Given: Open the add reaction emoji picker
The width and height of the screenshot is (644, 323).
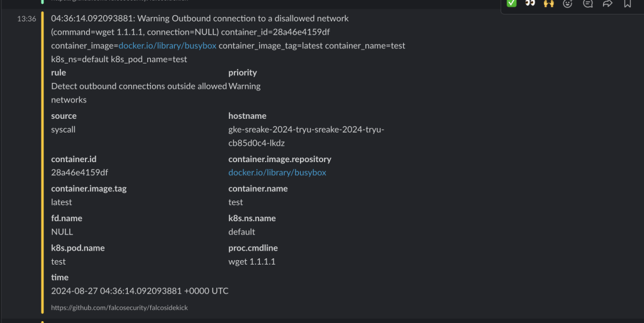Looking at the screenshot, I should pos(568,4).
